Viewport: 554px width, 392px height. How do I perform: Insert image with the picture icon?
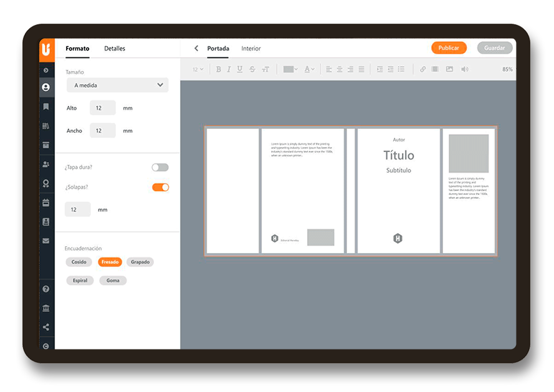tap(449, 69)
